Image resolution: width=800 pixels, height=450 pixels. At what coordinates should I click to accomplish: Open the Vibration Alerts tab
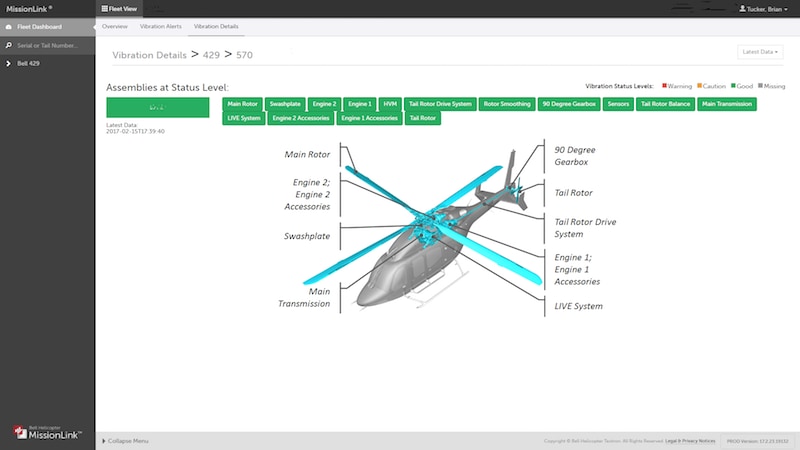pos(160,26)
